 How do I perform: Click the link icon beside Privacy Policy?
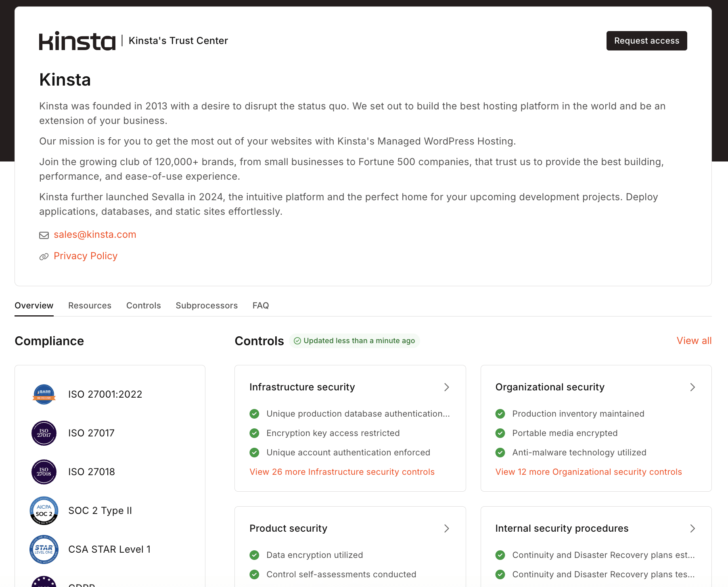tap(44, 256)
